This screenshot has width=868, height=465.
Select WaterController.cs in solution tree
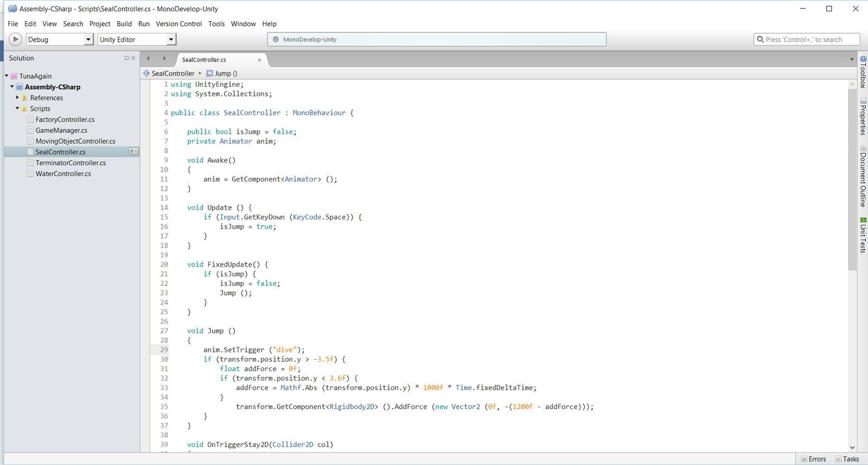pos(63,173)
